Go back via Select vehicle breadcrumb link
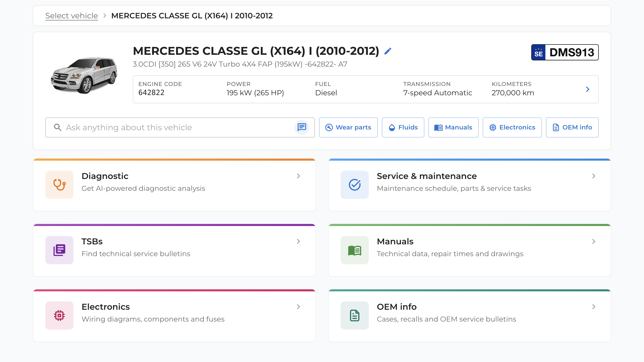This screenshot has width=644, height=362. (x=71, y=16)
